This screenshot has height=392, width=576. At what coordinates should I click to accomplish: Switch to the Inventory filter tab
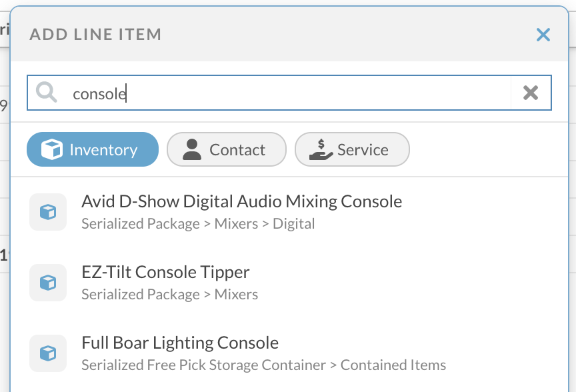[x=93, y=149]
